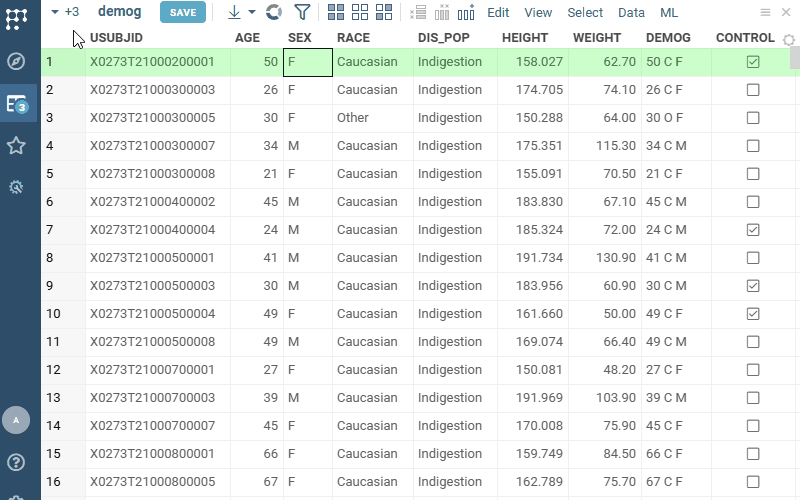Click the vertical scrollbar thumb

pos(794,58)
